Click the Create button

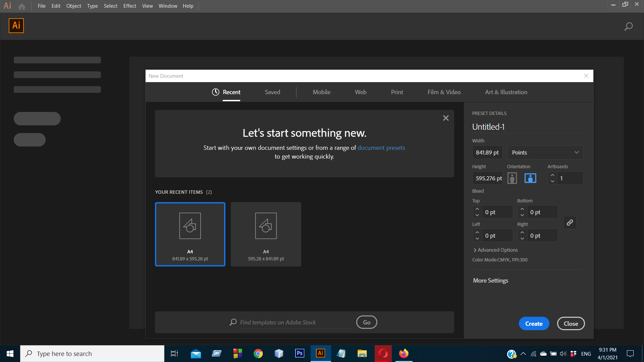[x=534, y=323]
